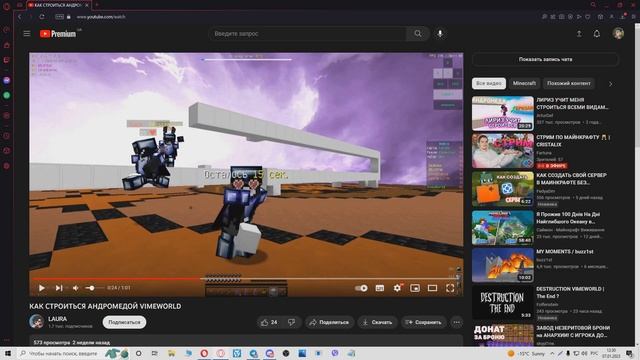Switch to miniplayer mode

pyautogui.click(x=415, y=288)
